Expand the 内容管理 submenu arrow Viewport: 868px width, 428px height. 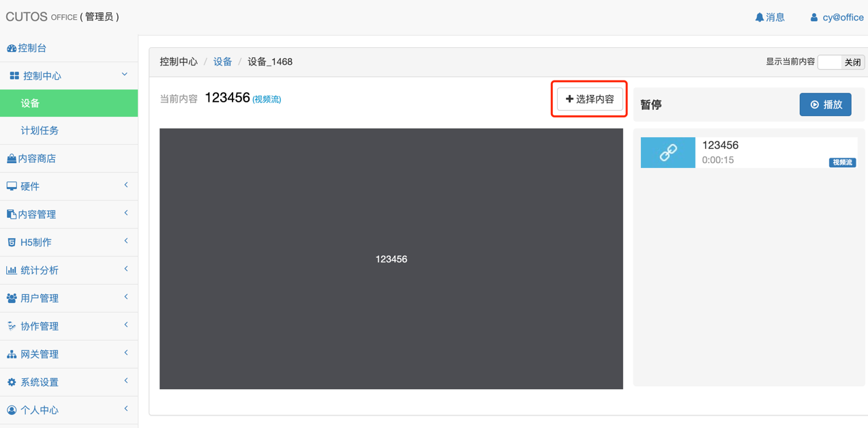tap(126, 213)
